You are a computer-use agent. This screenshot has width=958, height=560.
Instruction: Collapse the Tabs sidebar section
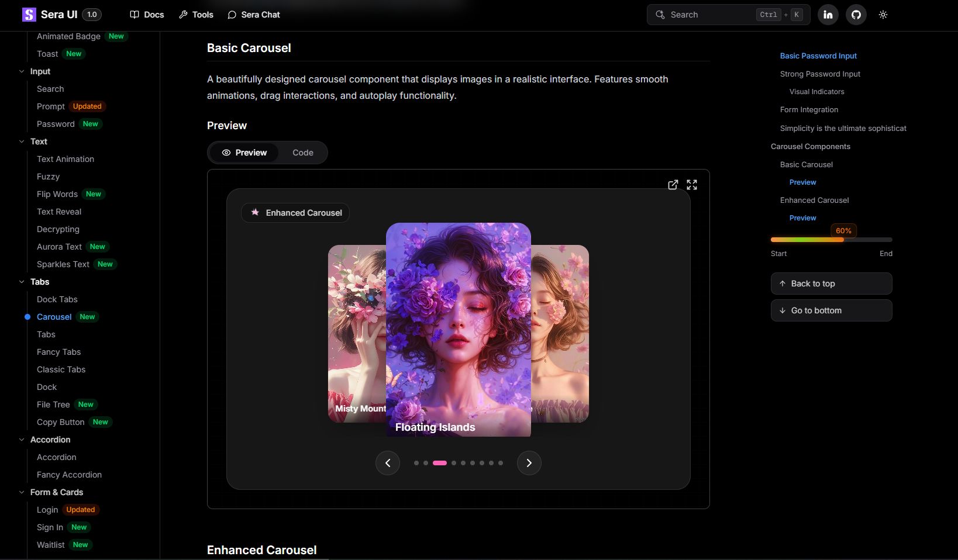(22, 282)
